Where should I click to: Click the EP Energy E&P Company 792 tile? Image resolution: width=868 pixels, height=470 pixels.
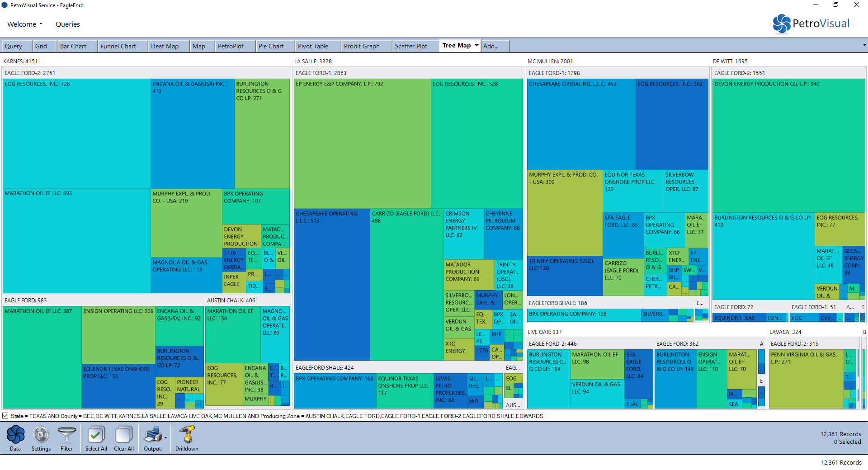[362, 144]
